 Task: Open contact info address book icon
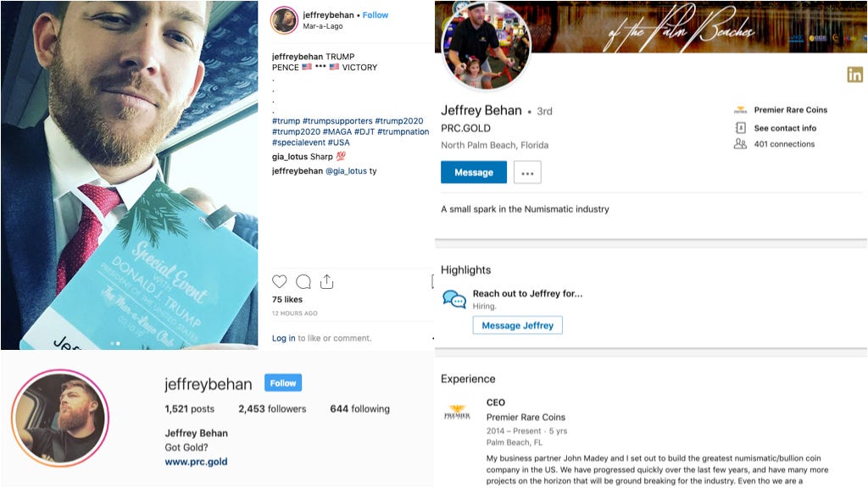(x=740, y=128)
